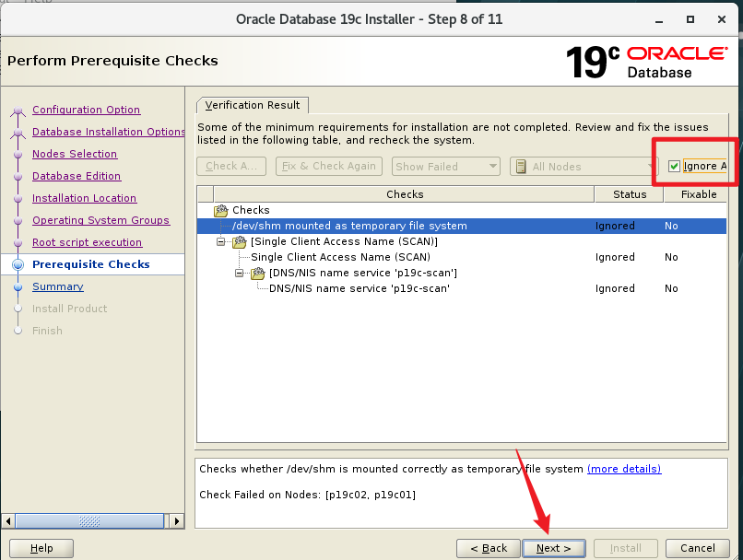This screenshot has width=743, height=560.
Task: Collapse the [DNS/NIS name service 'p19c-scan'] node
Action: [x=240, y=274]
